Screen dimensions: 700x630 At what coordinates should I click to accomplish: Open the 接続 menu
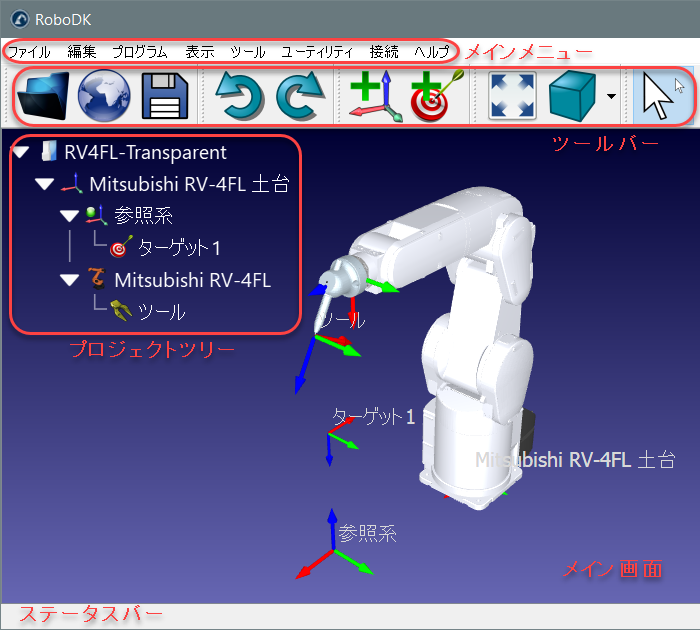tap(384, 52)
